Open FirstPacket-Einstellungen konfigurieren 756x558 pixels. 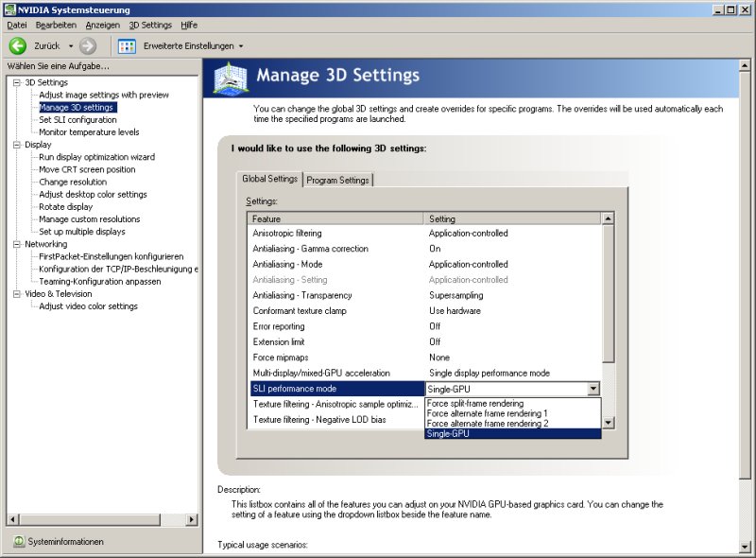(111, 257)
